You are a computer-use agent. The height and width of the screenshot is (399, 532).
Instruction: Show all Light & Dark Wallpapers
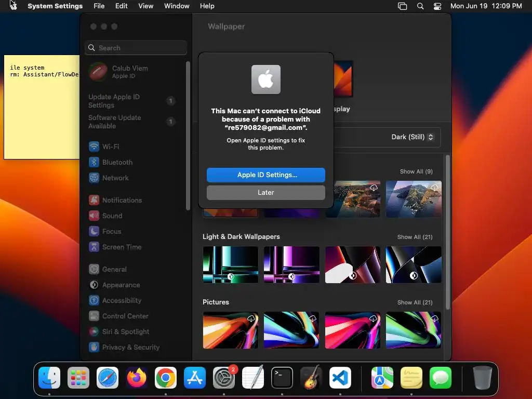[x=415, y=237]
